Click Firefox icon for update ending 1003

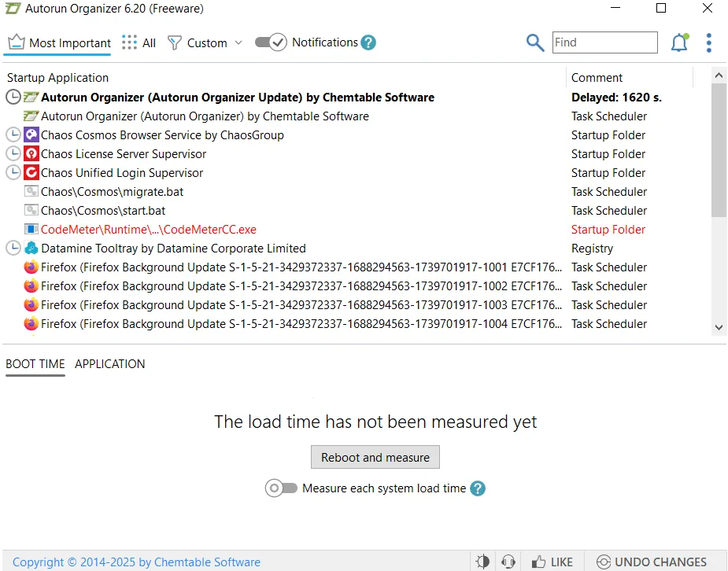31,304
